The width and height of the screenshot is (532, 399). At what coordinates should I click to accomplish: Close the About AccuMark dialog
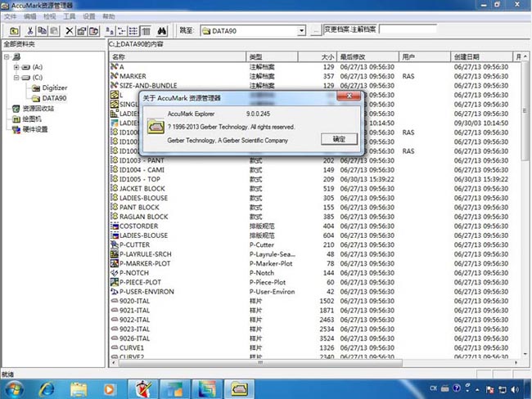tap(349, 96)
